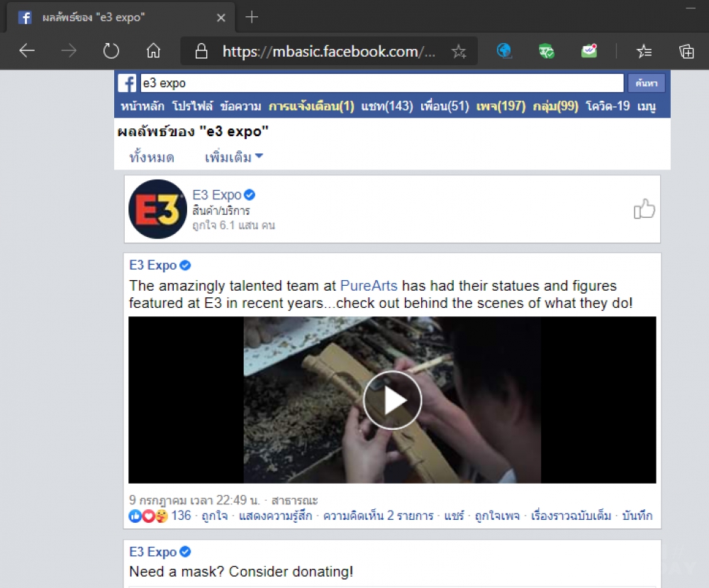The image size is (709, 588).
Task: Click the สินค้า/บริการ category text
Action: (221, 211)
